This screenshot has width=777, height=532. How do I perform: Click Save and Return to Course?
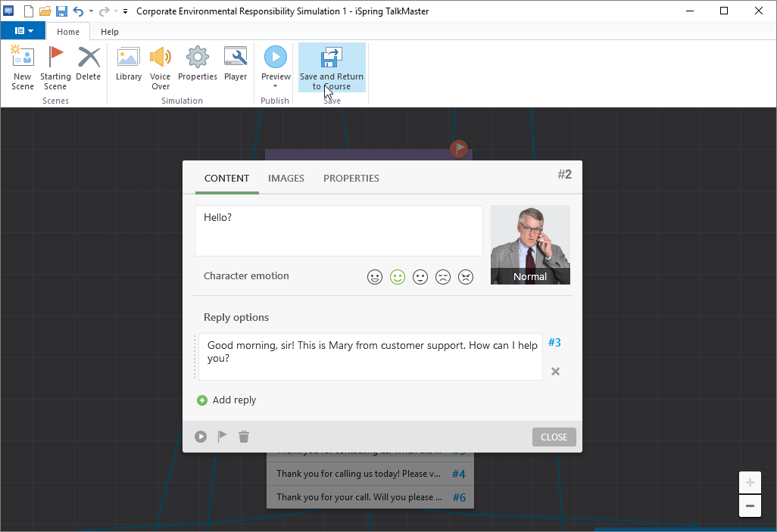pos(332,67)
